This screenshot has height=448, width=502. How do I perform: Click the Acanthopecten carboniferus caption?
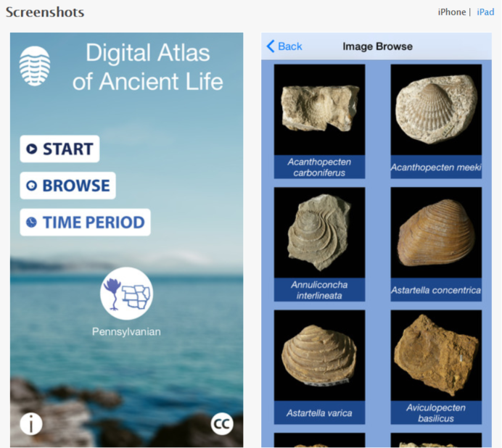coord(319,167)
